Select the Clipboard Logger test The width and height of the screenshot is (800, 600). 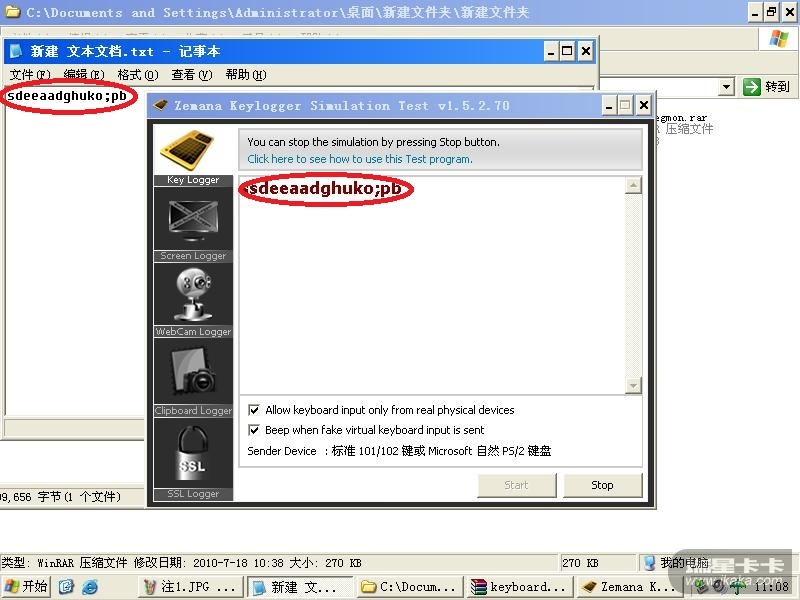pos(193,378)
